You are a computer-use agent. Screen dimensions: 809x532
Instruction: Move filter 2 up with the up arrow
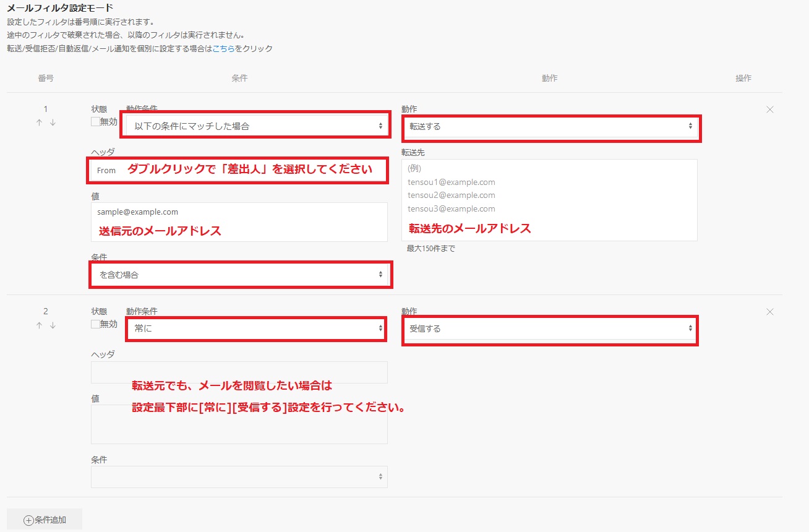pyautogui.click(x=39, y=325)
